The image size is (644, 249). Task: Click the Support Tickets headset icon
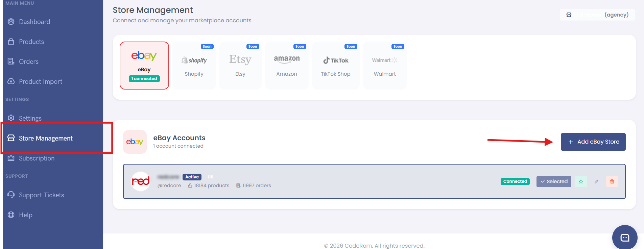pos(11,195)
